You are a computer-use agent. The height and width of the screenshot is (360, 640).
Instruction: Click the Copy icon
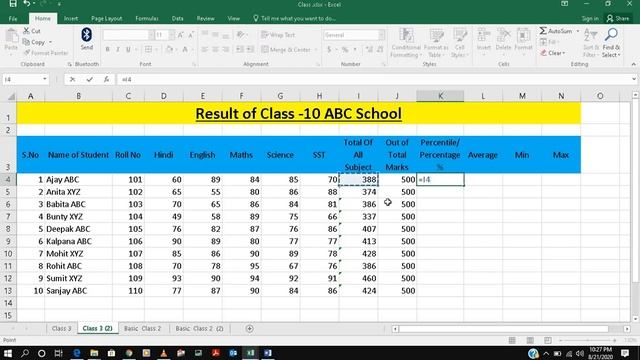[x=26, y=42]
